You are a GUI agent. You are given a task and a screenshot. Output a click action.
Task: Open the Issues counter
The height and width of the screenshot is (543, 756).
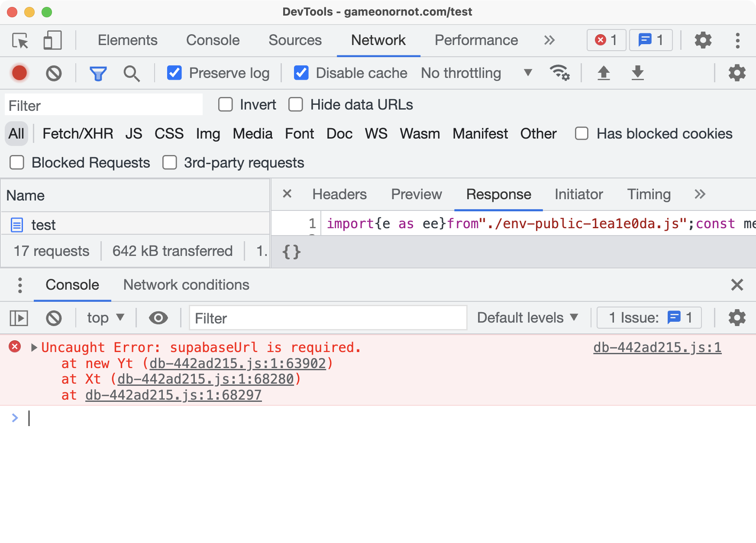(x=649, y=317)
